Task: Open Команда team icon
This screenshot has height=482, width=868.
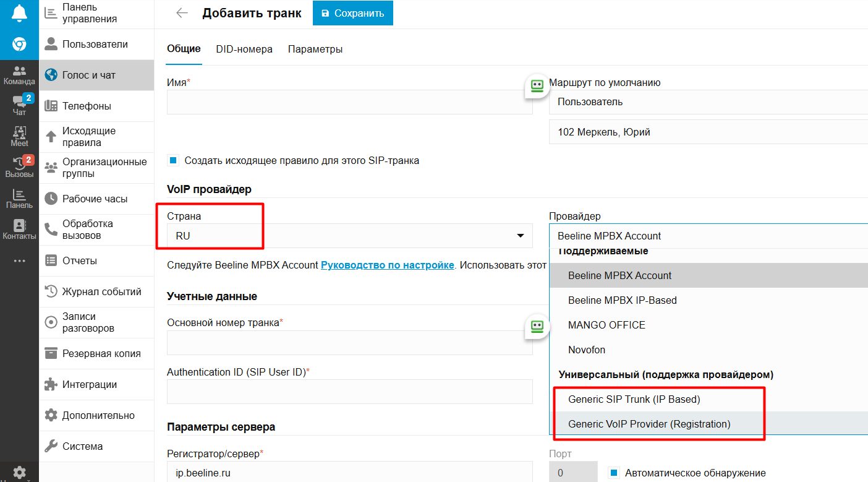Action: click(x=19, y=75)
